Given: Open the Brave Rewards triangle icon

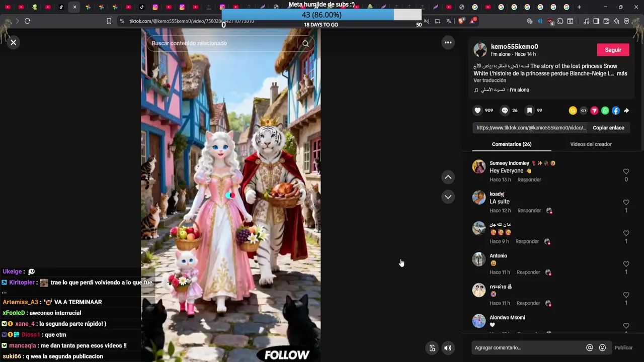Looking at the screenshot, I should pyautogui.click(x=473, y=21).
